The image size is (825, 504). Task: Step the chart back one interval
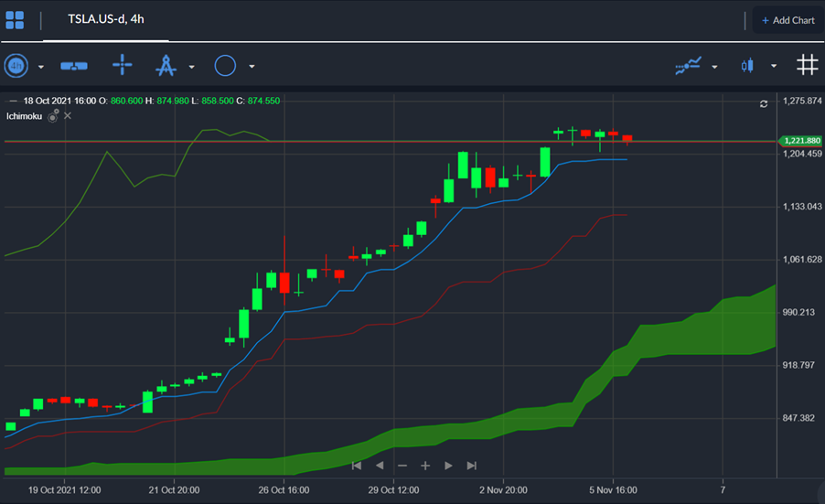(380, 466)
